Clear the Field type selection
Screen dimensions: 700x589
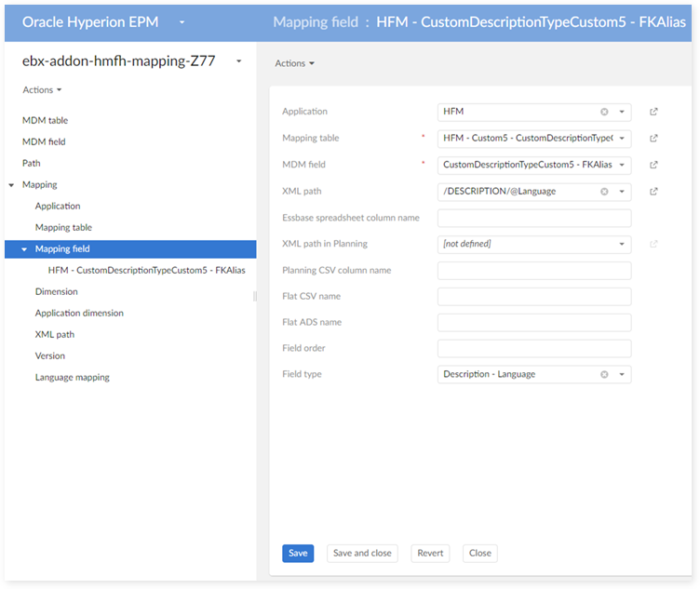pyautogui.click(x=604, y=375)
